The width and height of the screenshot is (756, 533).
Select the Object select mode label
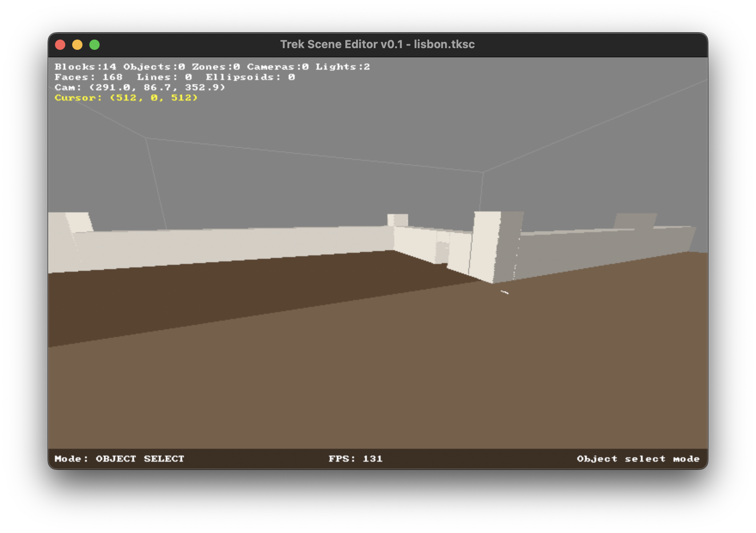pyautogui.click(x=639, y=458)
